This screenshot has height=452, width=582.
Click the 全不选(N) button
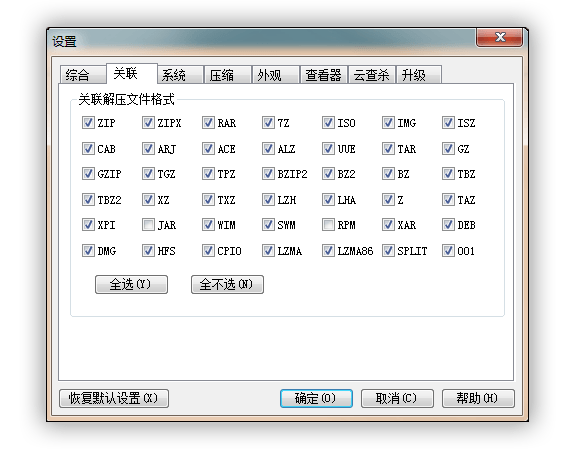click(227, 284)
